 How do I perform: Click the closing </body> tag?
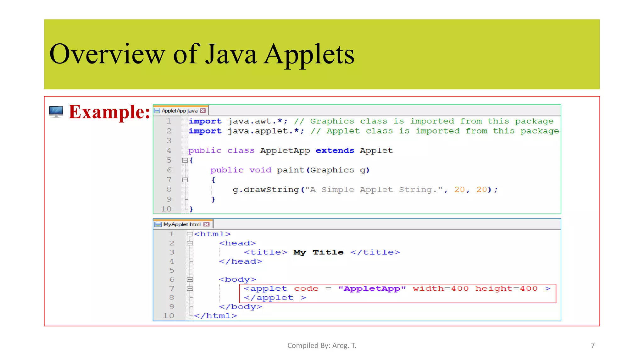pyautogui.click(x=241, y=307)
